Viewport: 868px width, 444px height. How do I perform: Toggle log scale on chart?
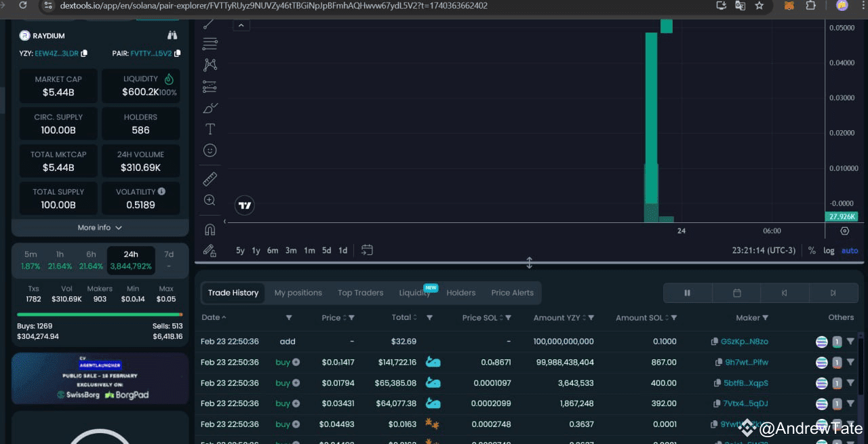click(x=829, y=250)
